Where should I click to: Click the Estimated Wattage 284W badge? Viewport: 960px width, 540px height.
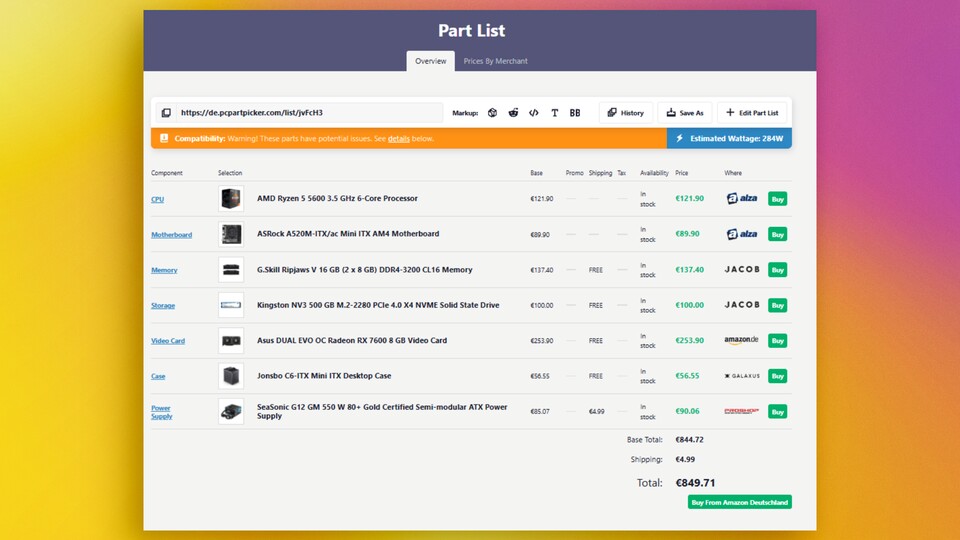coord(729,138)
